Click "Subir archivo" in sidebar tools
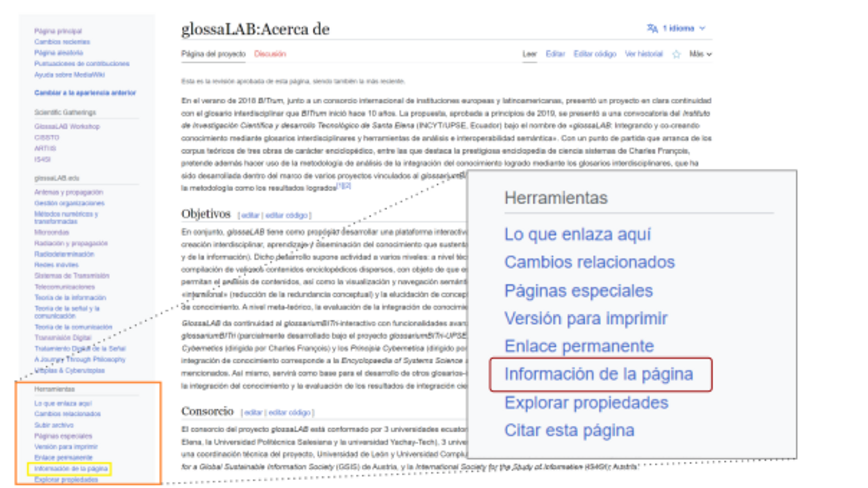The width and height of the screenshot is (868, 488). (54, 425)
